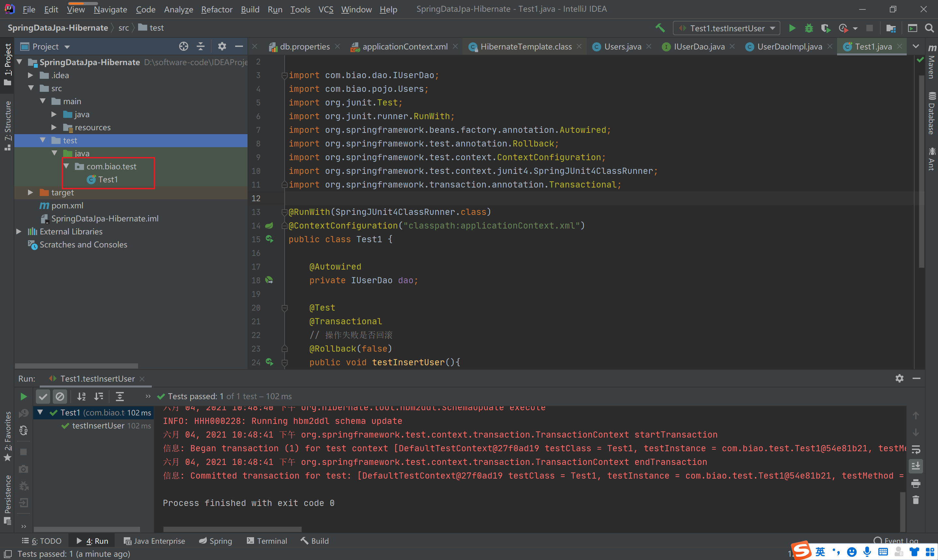
Task: Click Spring bean gutter icon line 14
Action: 269,225
